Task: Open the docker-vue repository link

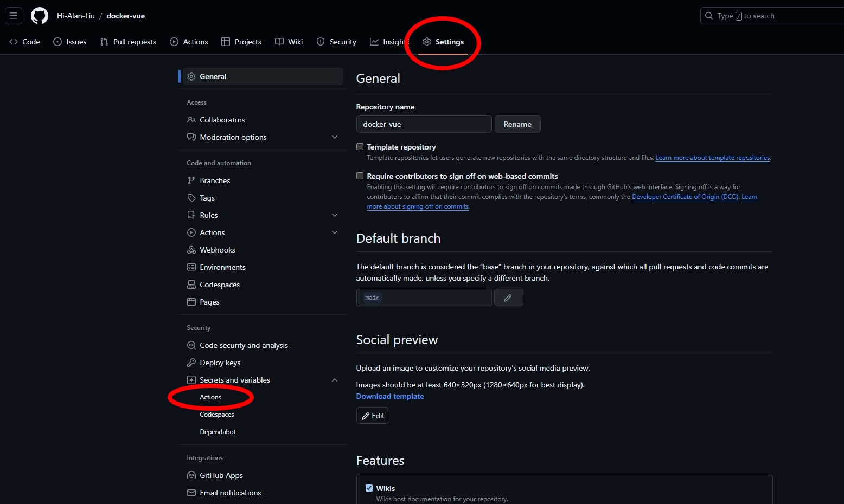Action: (x=126, y=16)
